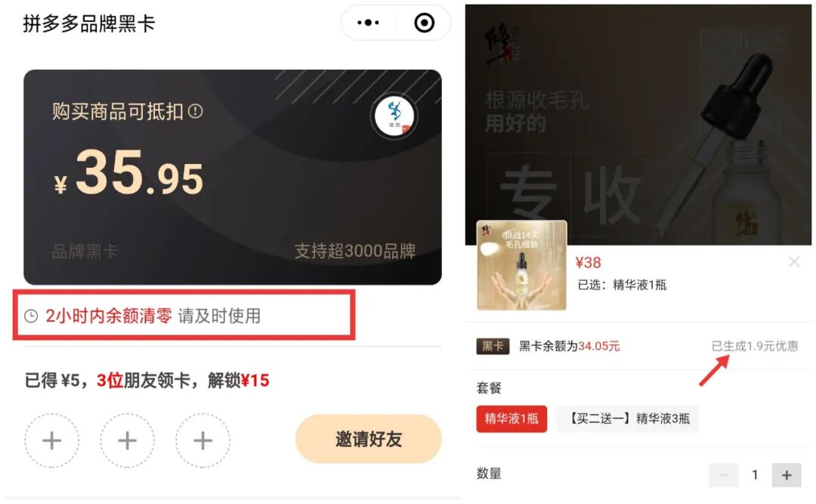Tap the second empty friend slot plus
This screenshot has height=504, width=816.
pos(127,441)
